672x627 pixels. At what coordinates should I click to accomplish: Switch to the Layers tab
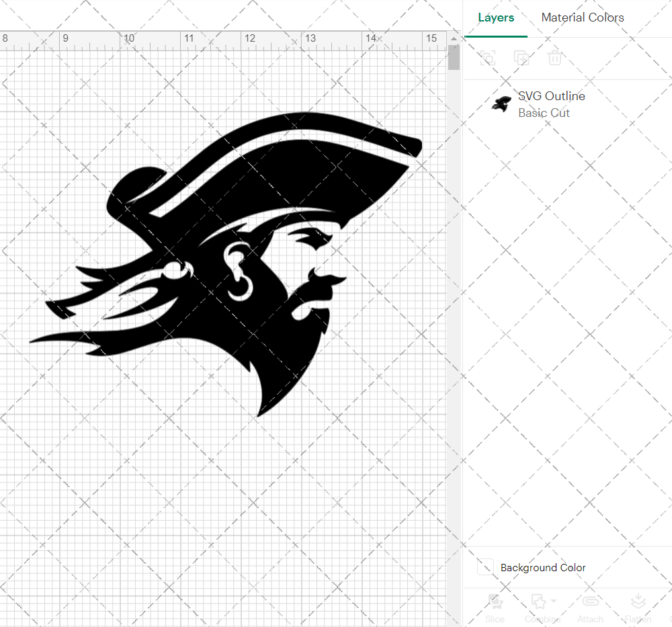click(496, 17)
